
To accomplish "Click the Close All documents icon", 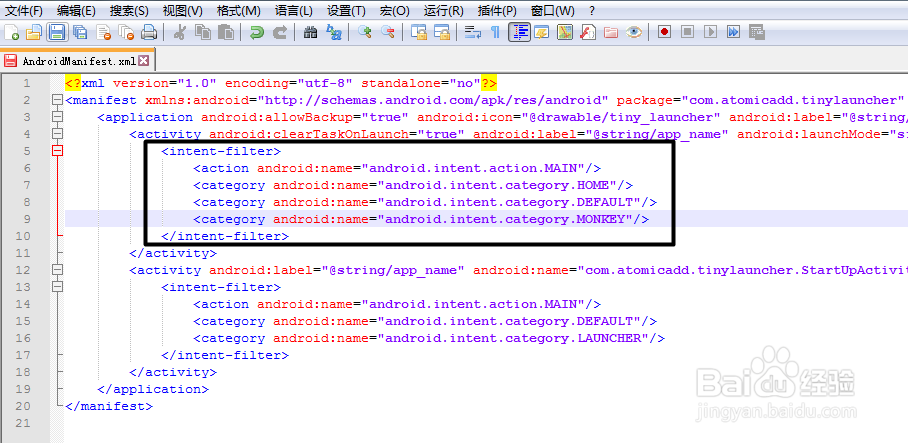I will (126, 32).
